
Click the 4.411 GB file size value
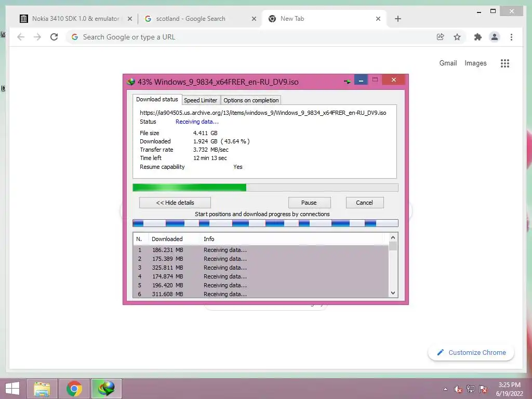pyautogui.click(x=205, y=133)
